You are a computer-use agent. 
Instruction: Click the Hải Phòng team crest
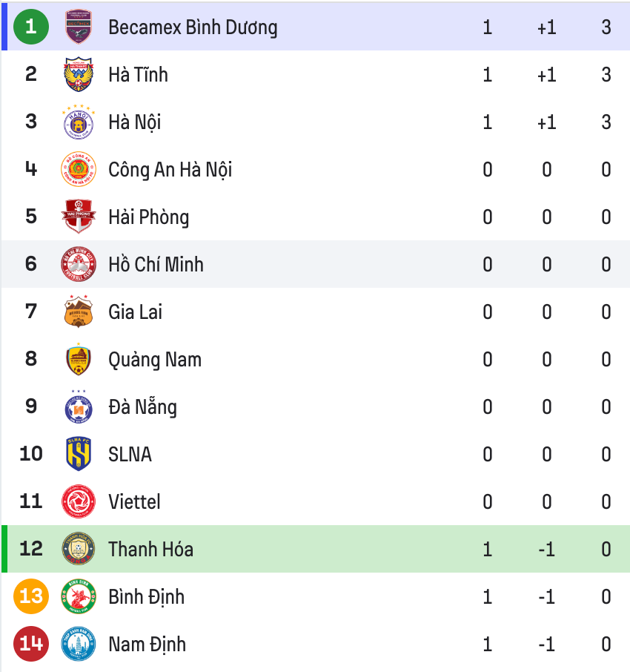(79, 217)
